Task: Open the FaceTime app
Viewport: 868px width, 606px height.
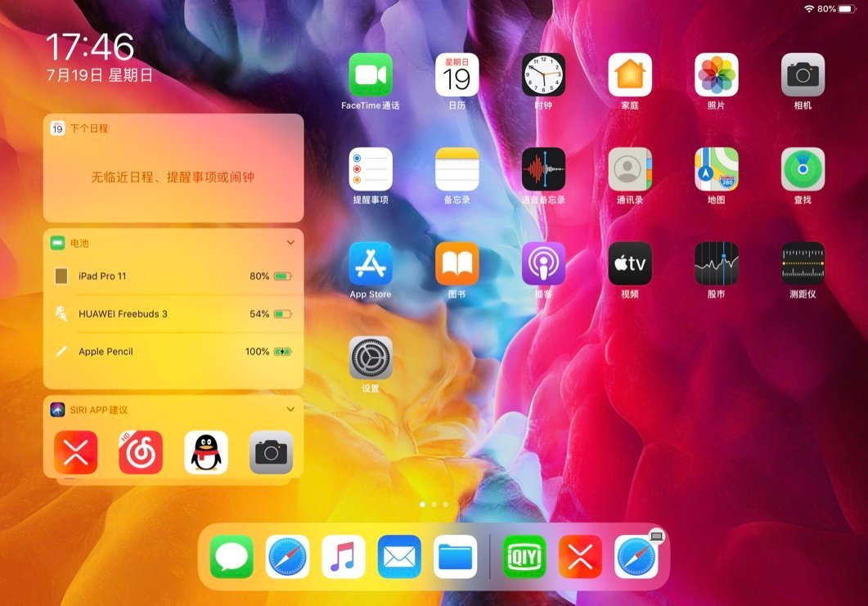Action: 371,74
